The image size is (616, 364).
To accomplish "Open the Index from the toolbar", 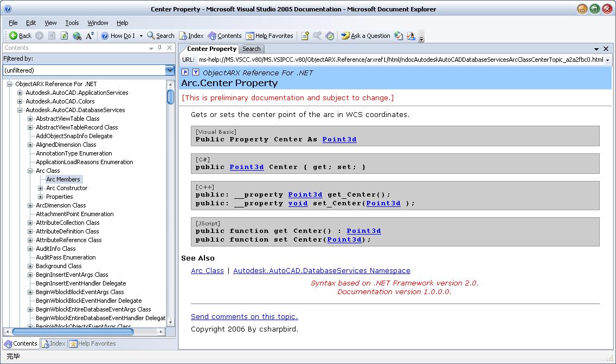I will pyautogui.click(x=191, y=36).
